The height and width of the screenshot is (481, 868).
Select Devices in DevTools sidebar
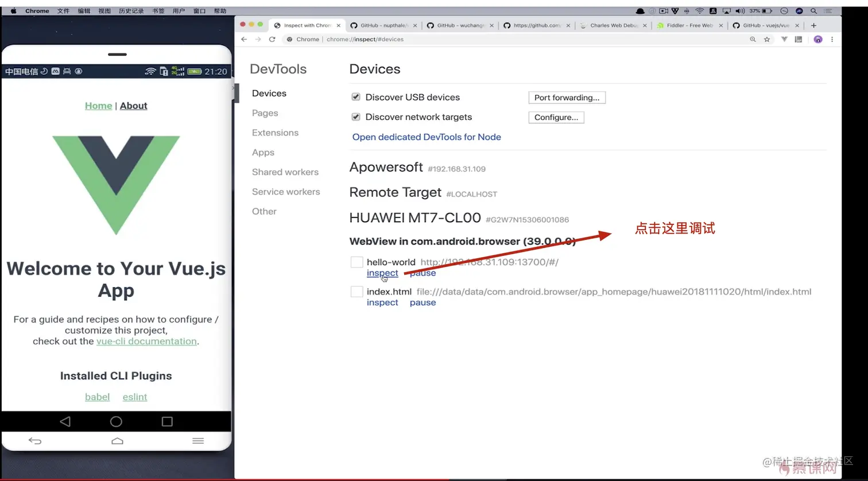coord(269,94)
